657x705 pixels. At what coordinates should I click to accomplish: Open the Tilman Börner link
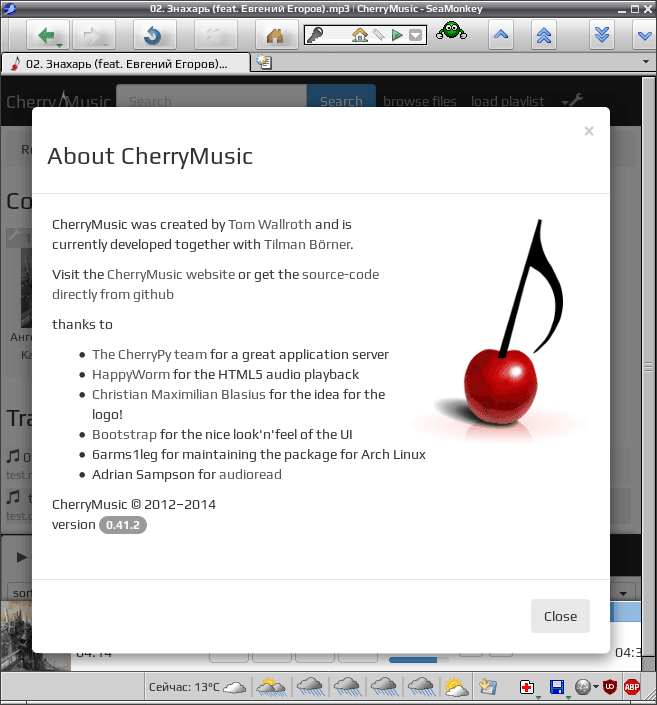(x=308, y=244)
